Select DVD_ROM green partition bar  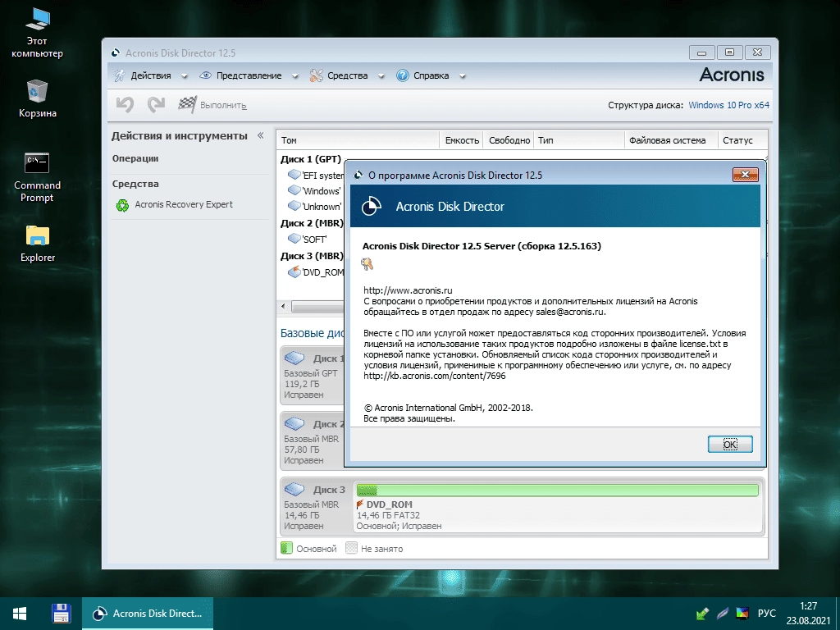[558, 490]
